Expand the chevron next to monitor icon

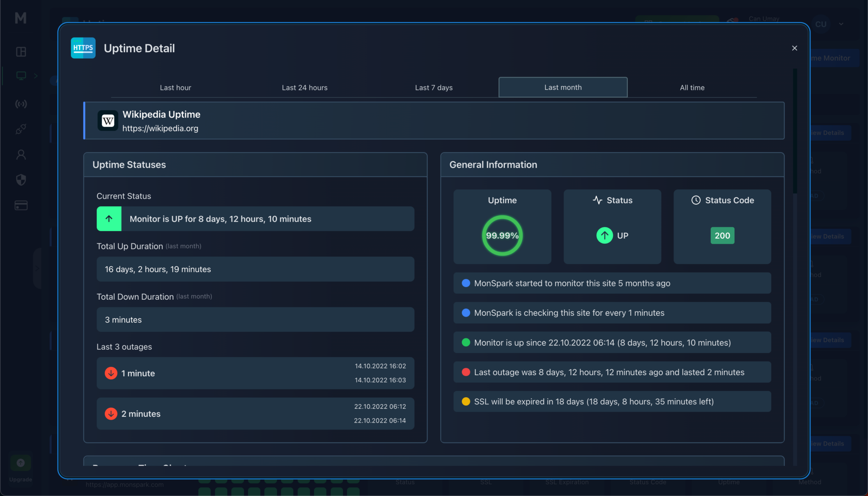pyautogui.click(x=36, y=76)
